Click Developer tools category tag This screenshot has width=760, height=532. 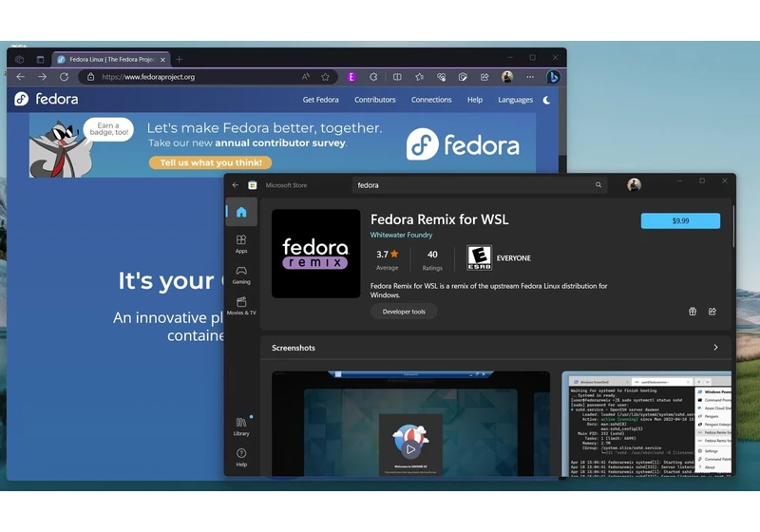404,312
